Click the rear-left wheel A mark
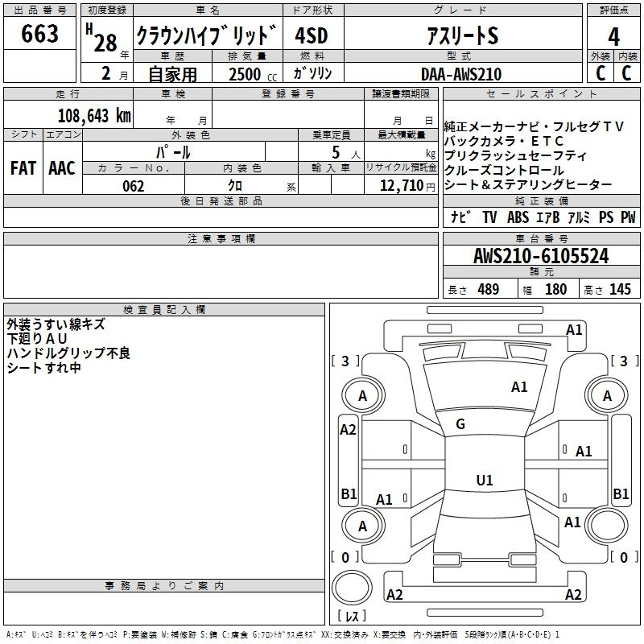644x644 pixels. coord(363,526)
